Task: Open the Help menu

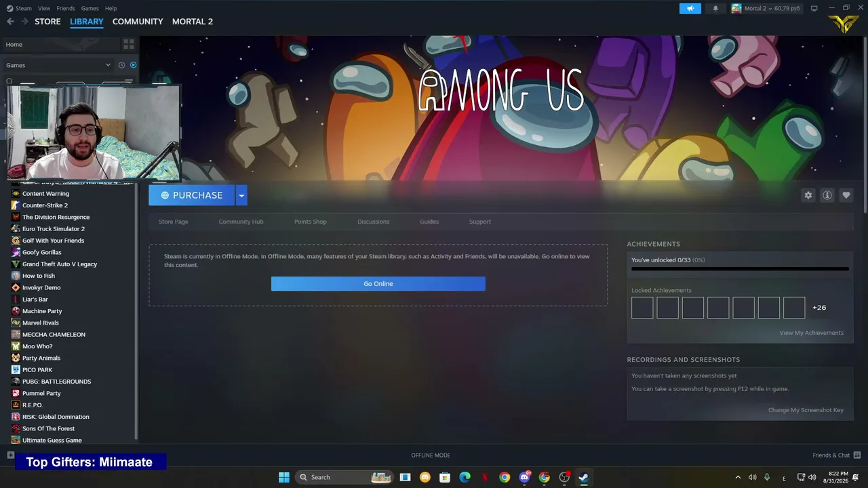Action: point(111,8)
